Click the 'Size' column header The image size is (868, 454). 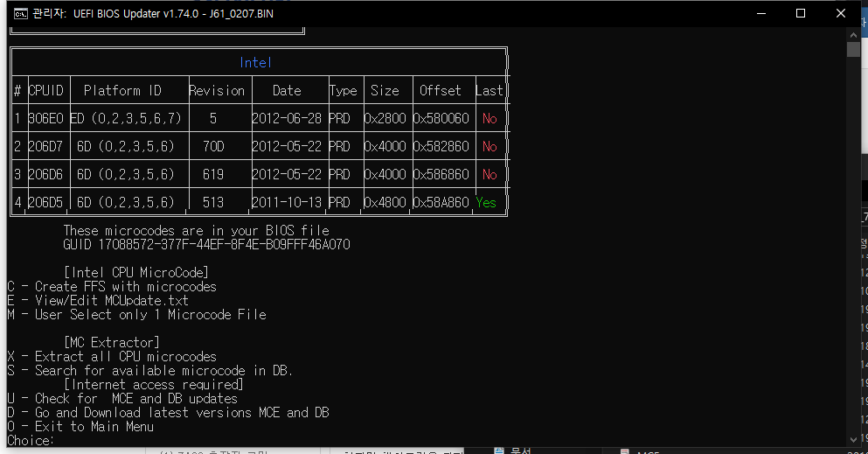point(385,90)
